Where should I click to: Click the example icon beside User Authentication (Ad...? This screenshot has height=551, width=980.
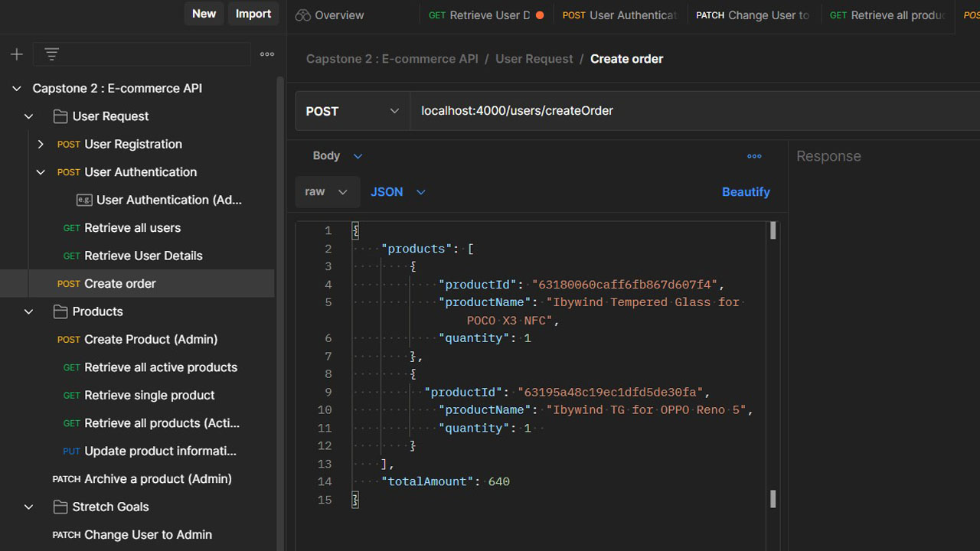pyautogui.click(x=84, y=200)
